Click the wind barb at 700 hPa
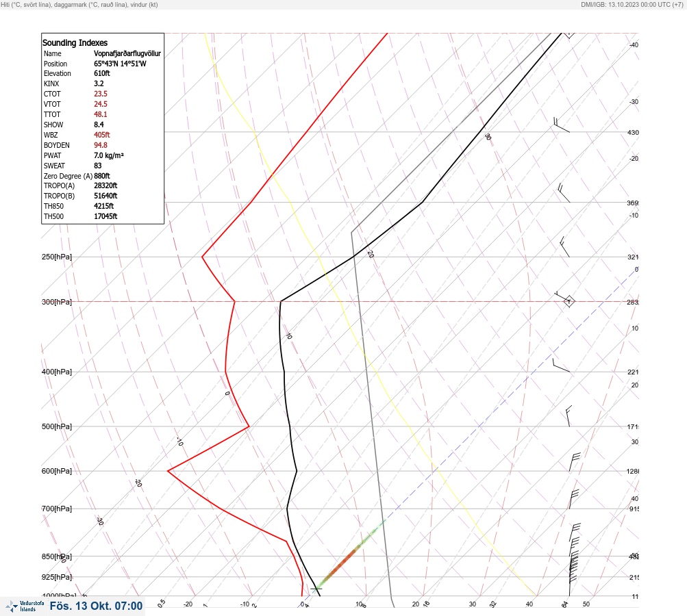This screenshot has height=616, width=687. click(x=574, y=499)
